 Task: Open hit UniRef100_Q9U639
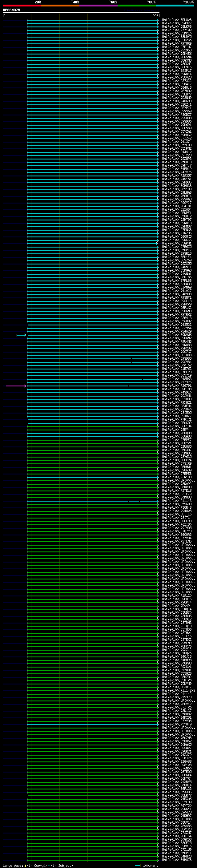point(177,470)
